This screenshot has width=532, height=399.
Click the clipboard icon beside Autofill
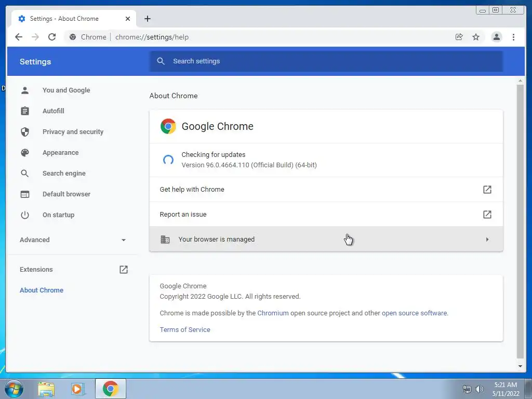click(25, 111)
